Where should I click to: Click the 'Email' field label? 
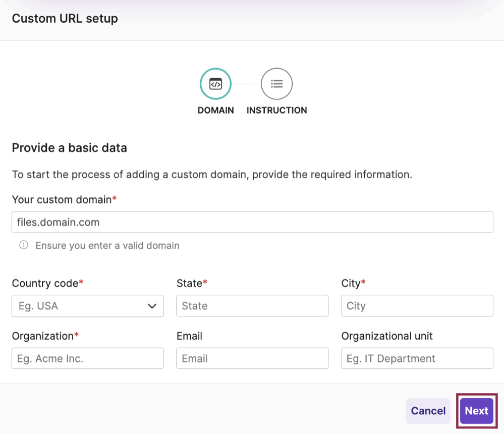click(x=189, y=336)
